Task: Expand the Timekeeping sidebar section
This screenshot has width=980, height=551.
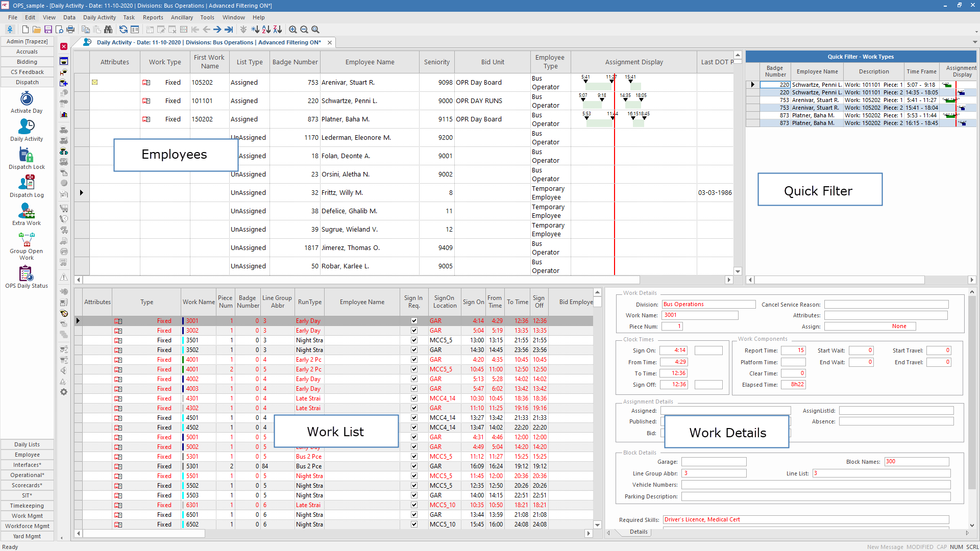Action: point(27,506)
